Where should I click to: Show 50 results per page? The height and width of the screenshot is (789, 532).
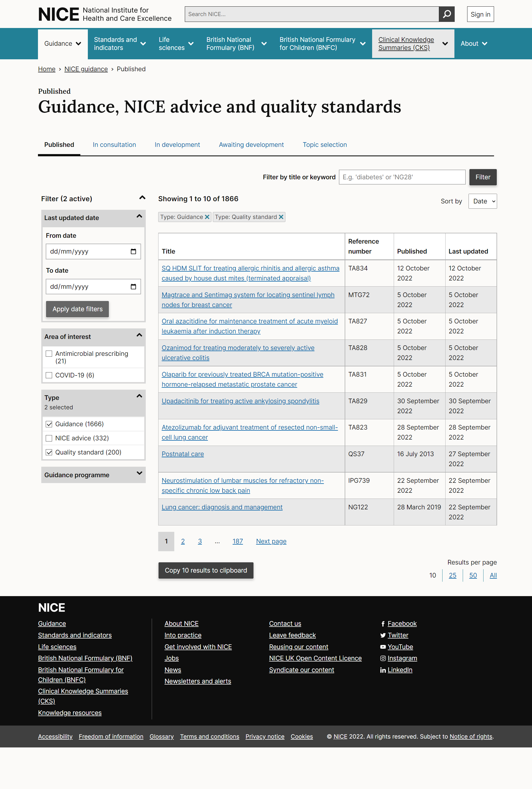click(473, 576)
